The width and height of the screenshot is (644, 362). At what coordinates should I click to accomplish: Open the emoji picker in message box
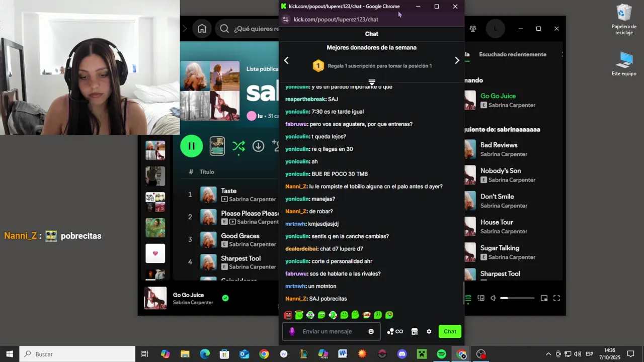[371, 331]
